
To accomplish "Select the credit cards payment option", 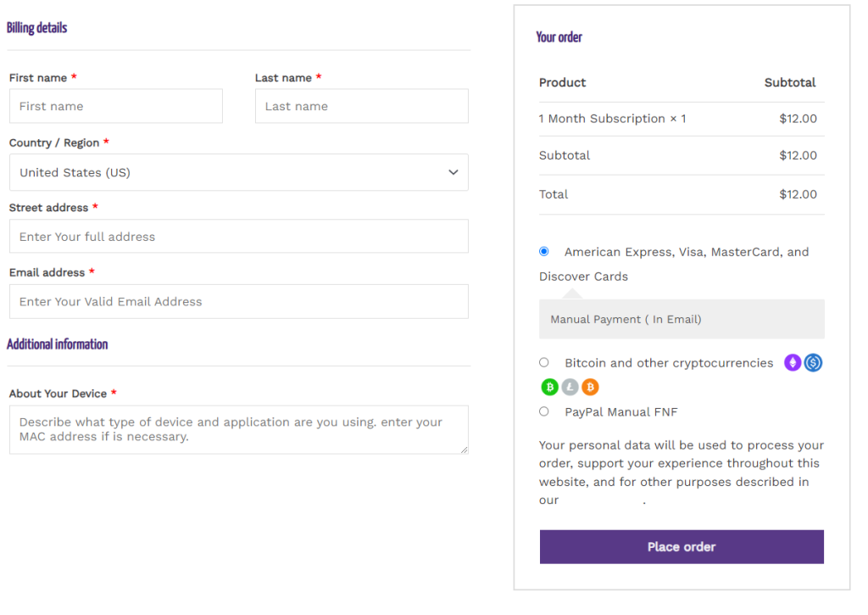I will tap(544, 252).
